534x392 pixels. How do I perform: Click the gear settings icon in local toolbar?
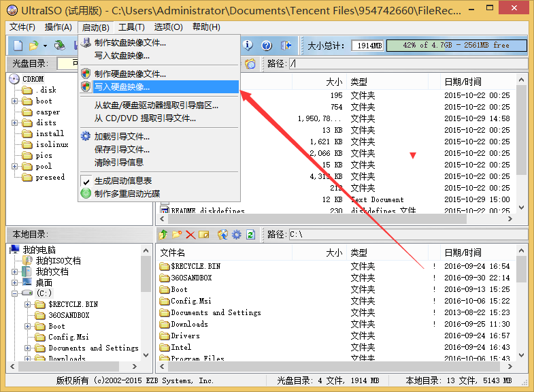coord(236,235)
